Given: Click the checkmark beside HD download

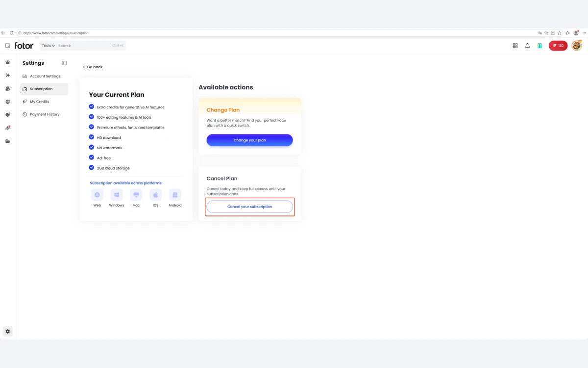Looking at the screenshot, I should coord(91,137).
